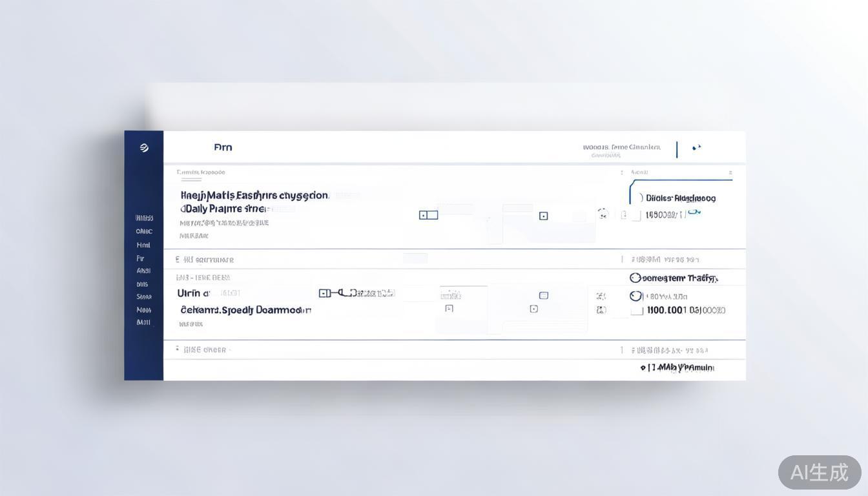Expand the bottom section header row
This screenshot has height=496, width=868.
pos(178,349)
